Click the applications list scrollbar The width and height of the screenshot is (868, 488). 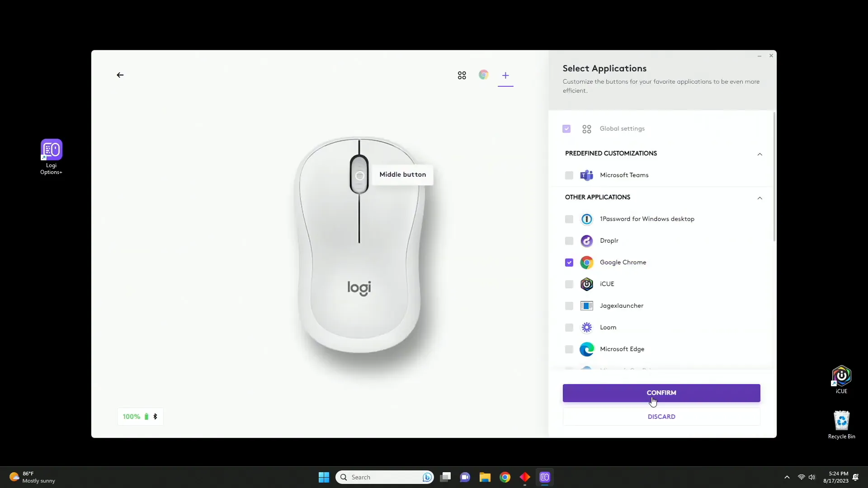tap(774, 176)
